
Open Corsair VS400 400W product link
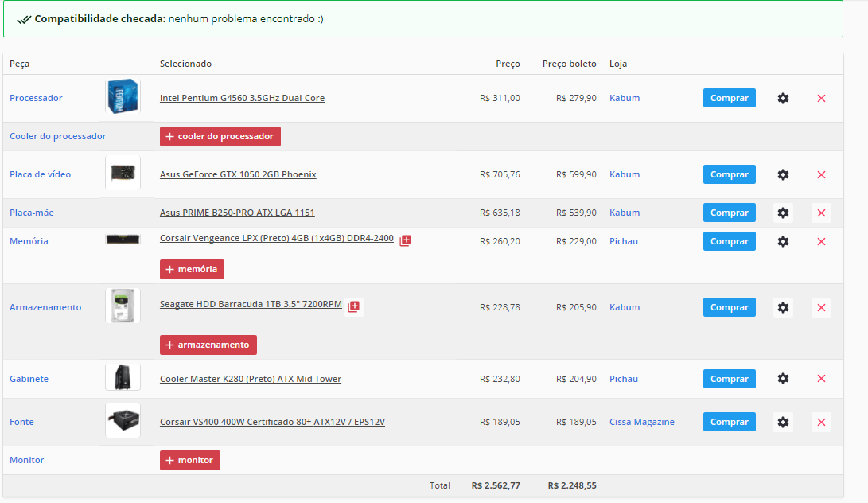click(272, 422)
